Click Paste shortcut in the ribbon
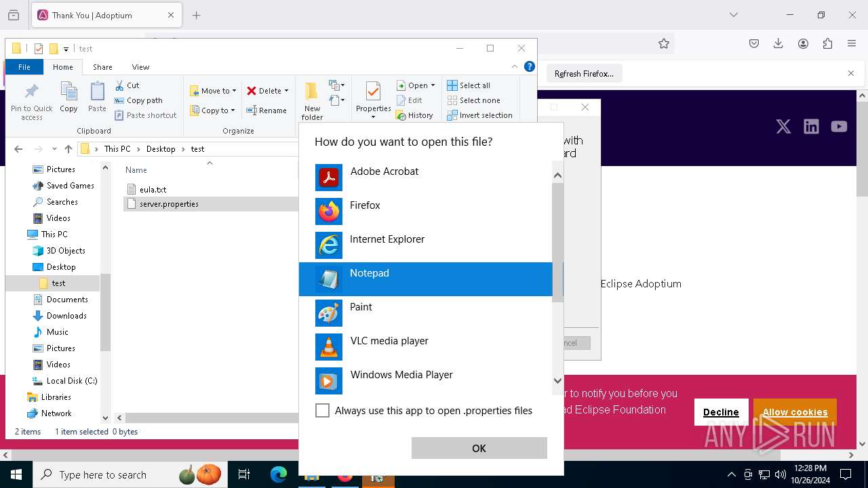 coord(145,115)
